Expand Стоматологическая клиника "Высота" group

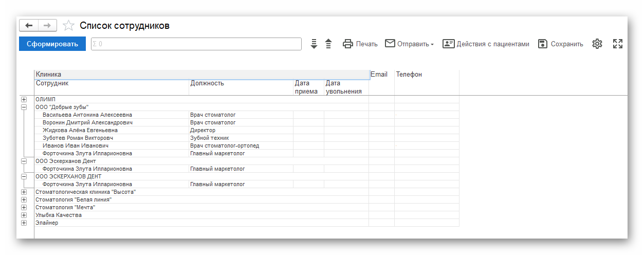coord(24,192)
